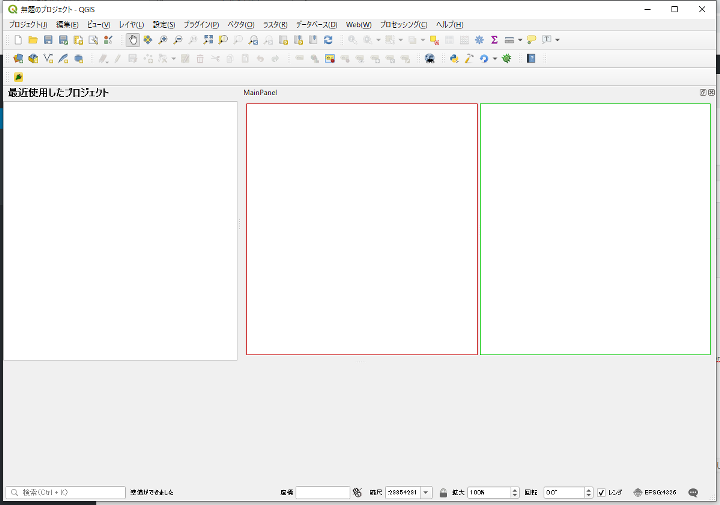This screenshot has height=505, width=720.
Task: Click the EPSG:4326 CRS button
Action: click(656, 493)
